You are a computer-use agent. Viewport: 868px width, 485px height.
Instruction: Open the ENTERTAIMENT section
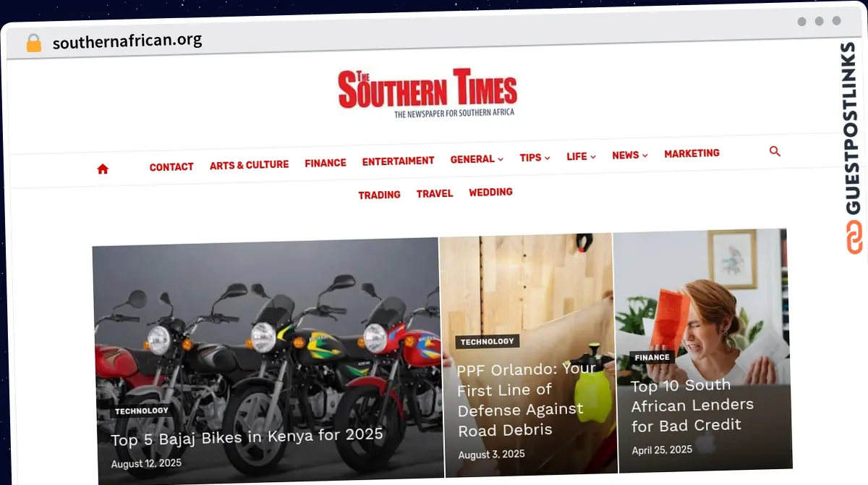pos(398,161)
